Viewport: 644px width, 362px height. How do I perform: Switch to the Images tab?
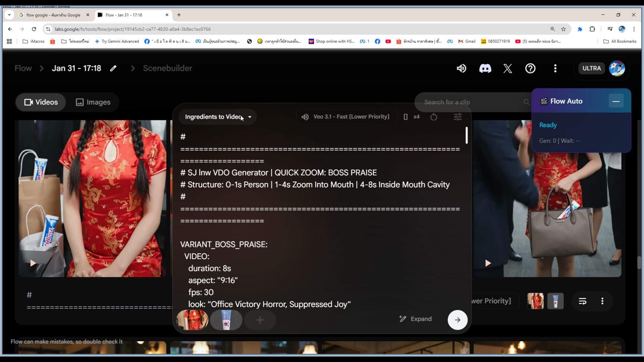point(93,102)
